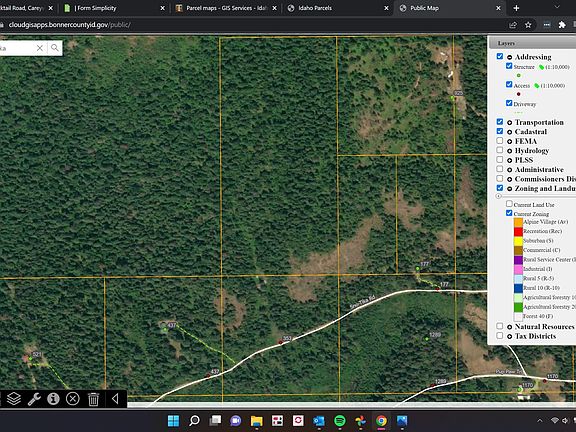Click the browser address bar URL
Image resolution: width=576 pixels, height=432 pixels.
tap(70, 25)
